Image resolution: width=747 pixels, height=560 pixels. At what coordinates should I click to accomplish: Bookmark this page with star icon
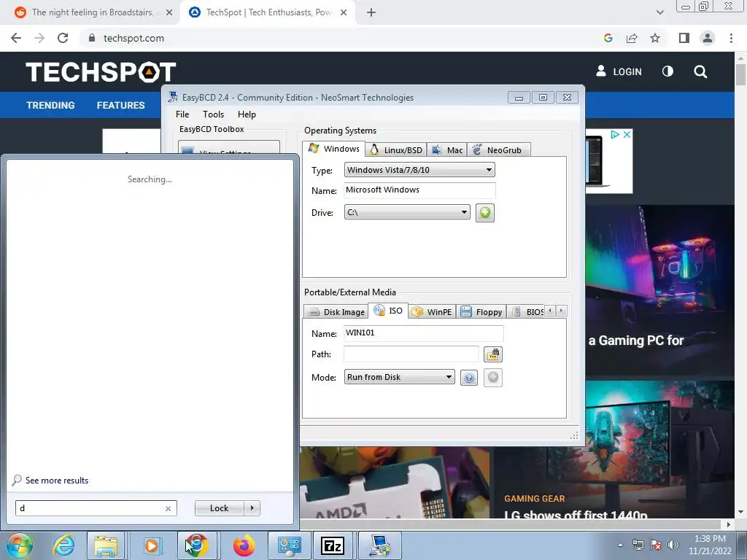[x=655, y=38]
